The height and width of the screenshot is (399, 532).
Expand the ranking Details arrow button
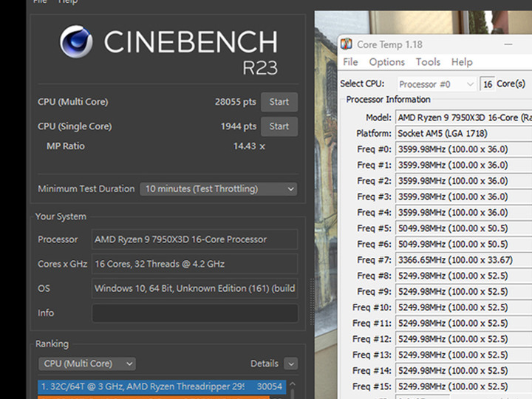pyautogui.click(x=291, y=364)
